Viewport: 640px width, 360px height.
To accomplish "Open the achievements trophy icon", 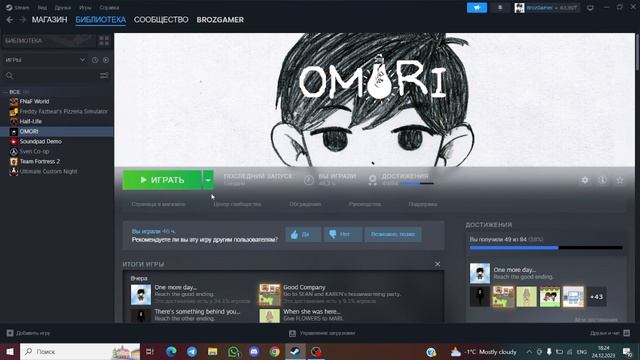I will (x=372, y=180).
